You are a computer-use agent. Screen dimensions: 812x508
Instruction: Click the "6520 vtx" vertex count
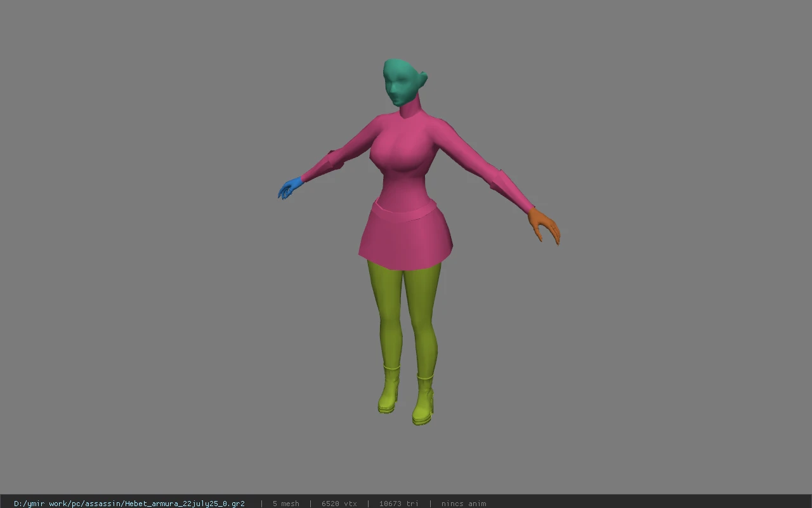click(x=339, y=504)
